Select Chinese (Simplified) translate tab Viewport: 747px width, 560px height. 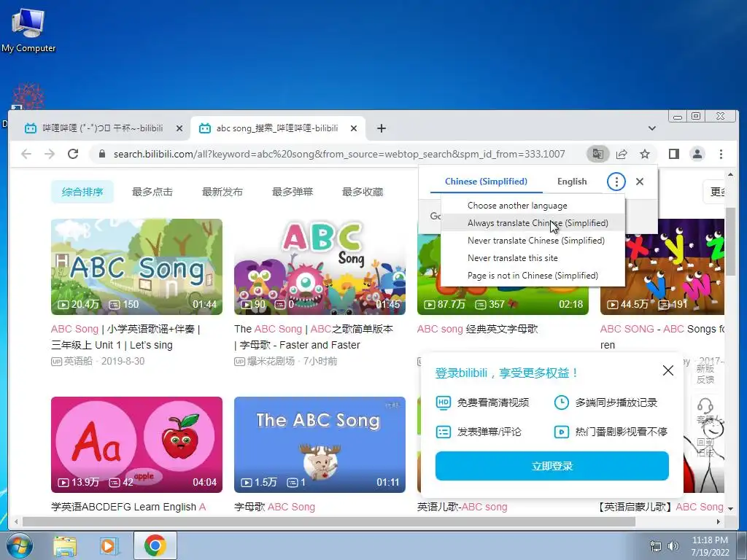[486, 182]
